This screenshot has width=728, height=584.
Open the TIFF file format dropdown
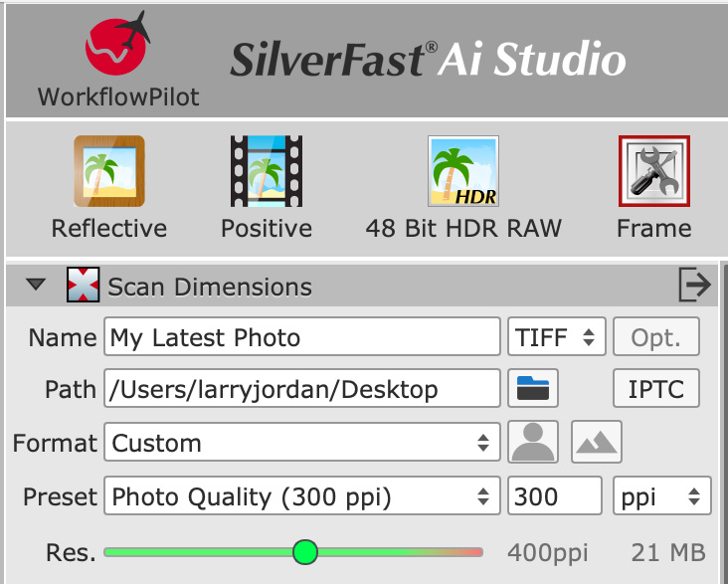click(557, 337)
